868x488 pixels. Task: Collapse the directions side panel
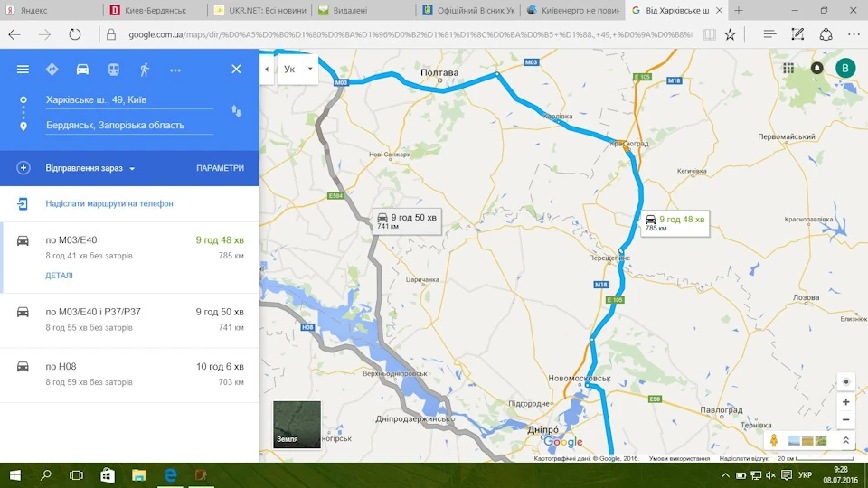(267, 70)
